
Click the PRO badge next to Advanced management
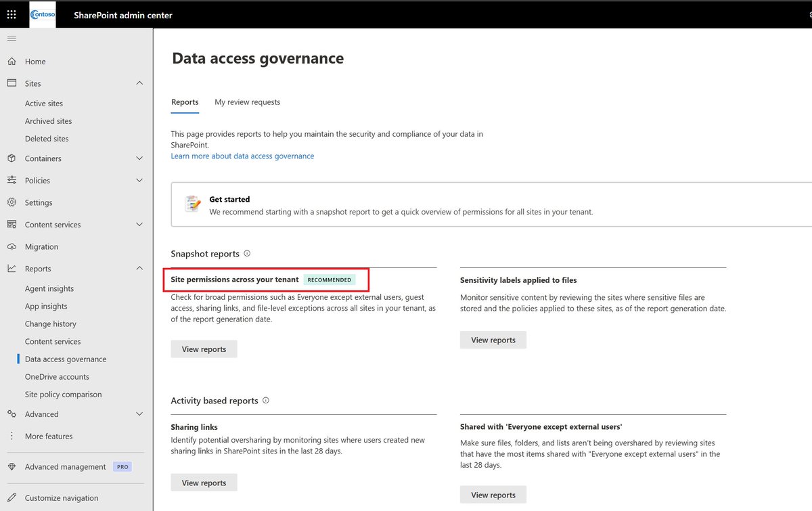(122, 467)
